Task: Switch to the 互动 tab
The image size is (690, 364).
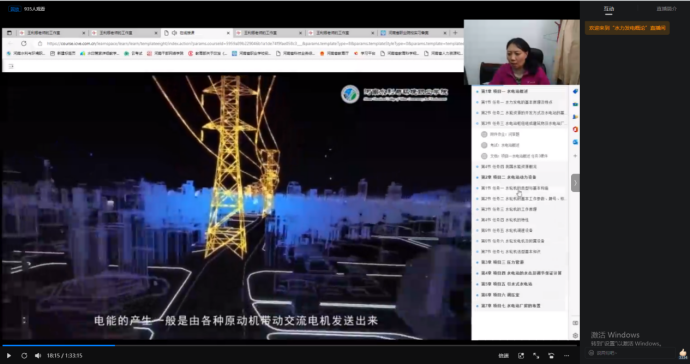Action: point(609,9)
